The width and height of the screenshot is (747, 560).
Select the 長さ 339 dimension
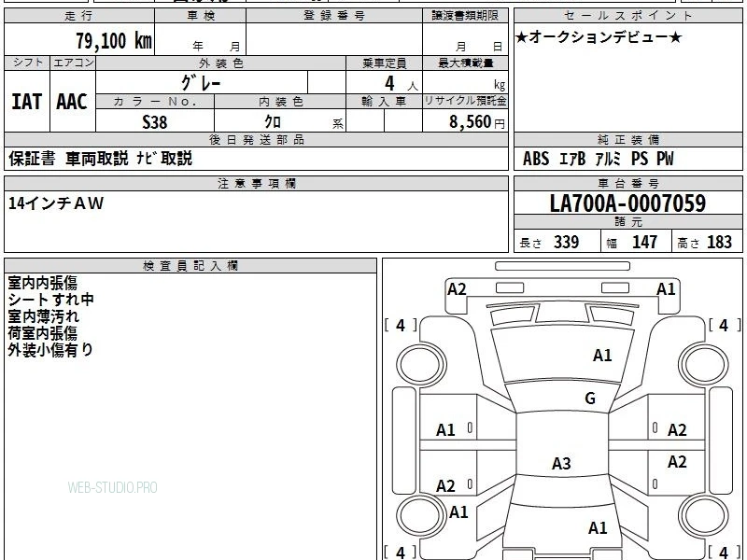coord(549,243)
